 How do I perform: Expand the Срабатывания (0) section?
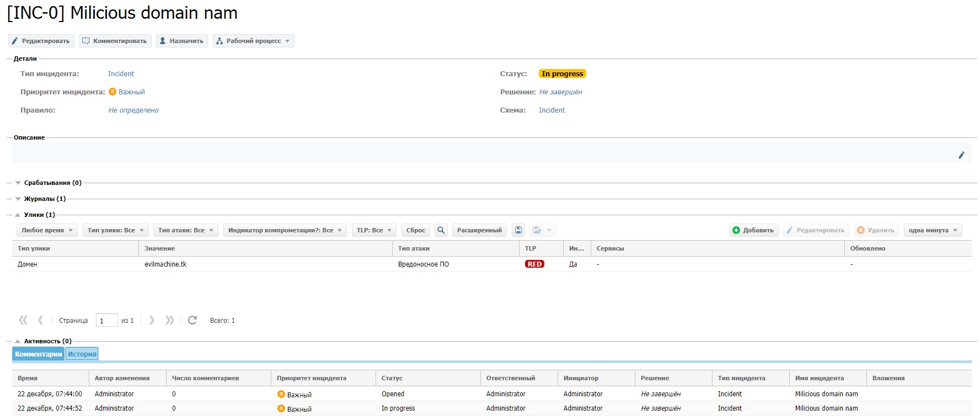click(x=18, y=183)
